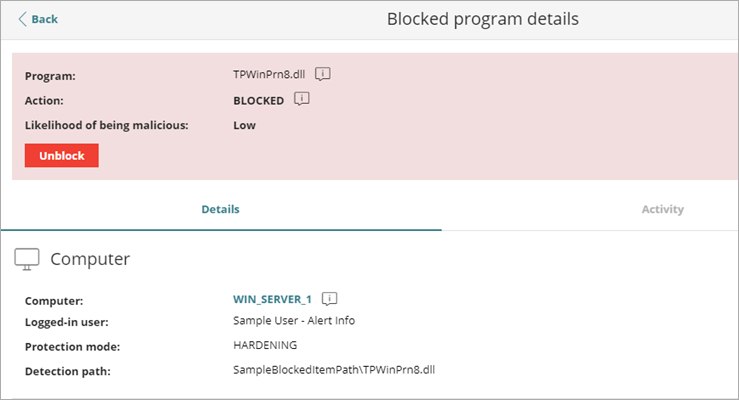The width and height of the screenshot is (739, 400).
Task: Show info popup next to WIN_SERVER_1
Action: tap(330, 298)
